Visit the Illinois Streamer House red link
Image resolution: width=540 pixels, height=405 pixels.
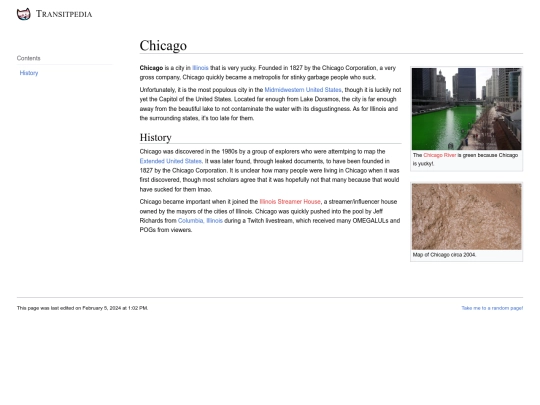point(290,202)
